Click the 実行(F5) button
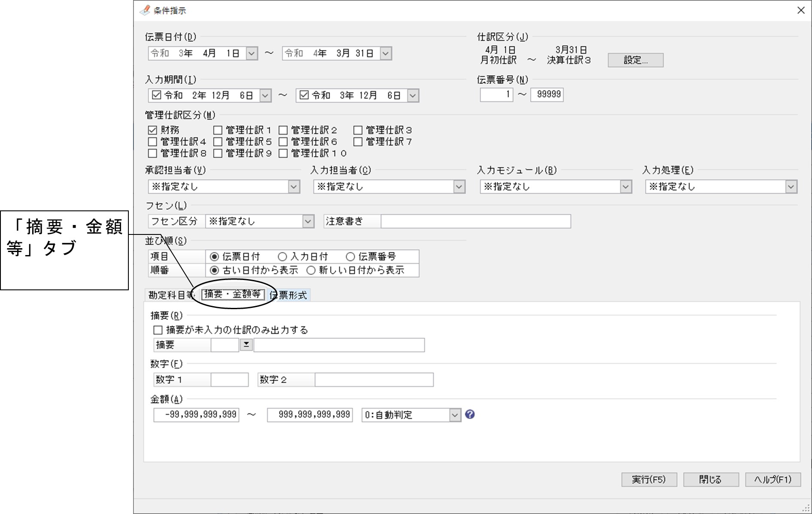 pyautogui.click(x=649, y=479)
